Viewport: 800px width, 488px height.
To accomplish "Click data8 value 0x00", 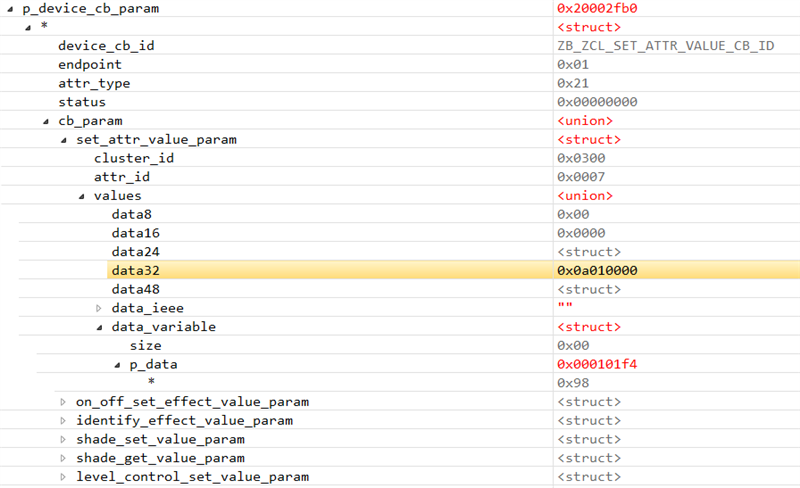I will click(x=573, y=214).
